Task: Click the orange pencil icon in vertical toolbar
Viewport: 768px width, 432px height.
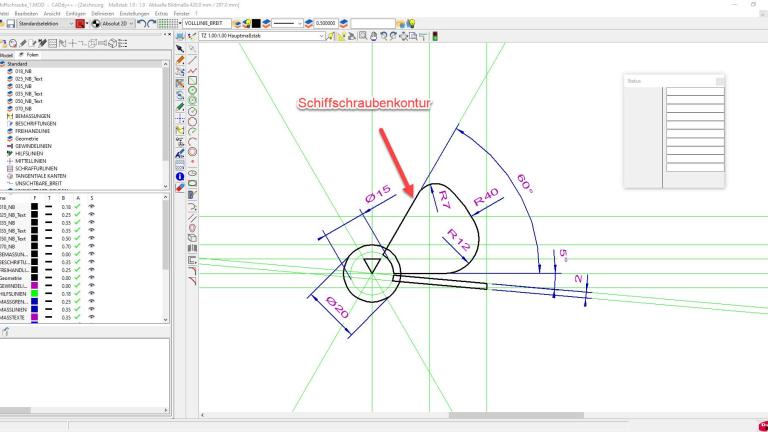Action: pos(180,60)
